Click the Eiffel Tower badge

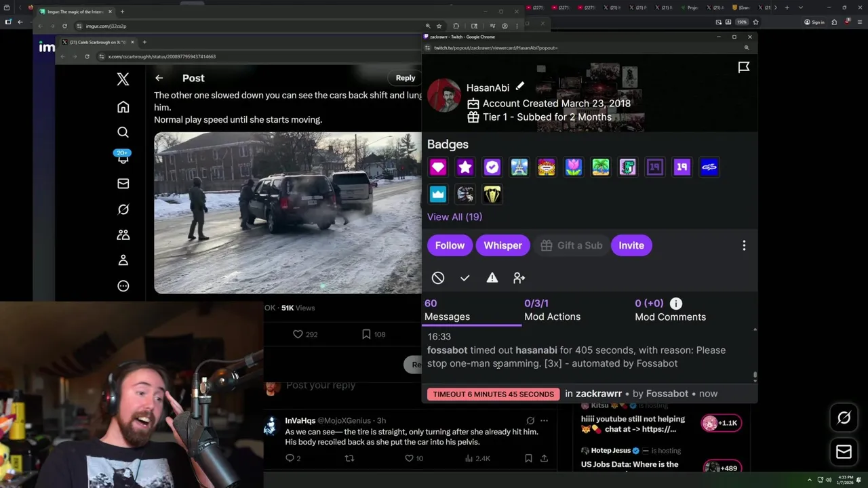519,167
